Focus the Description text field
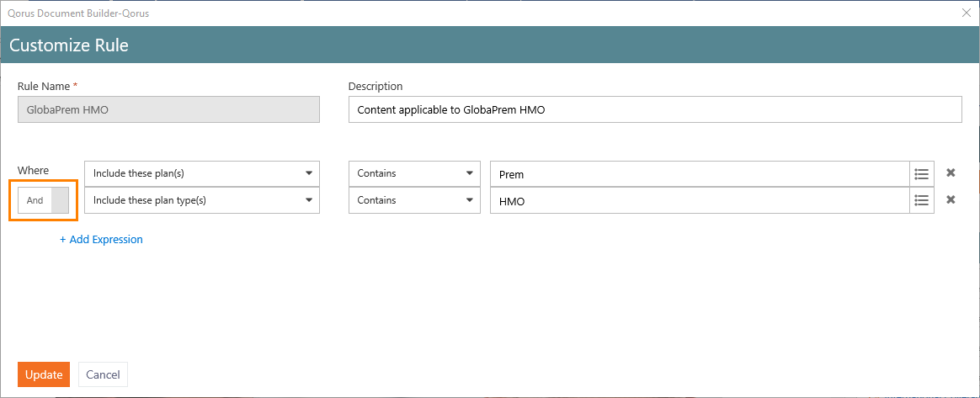 point(655,109)
